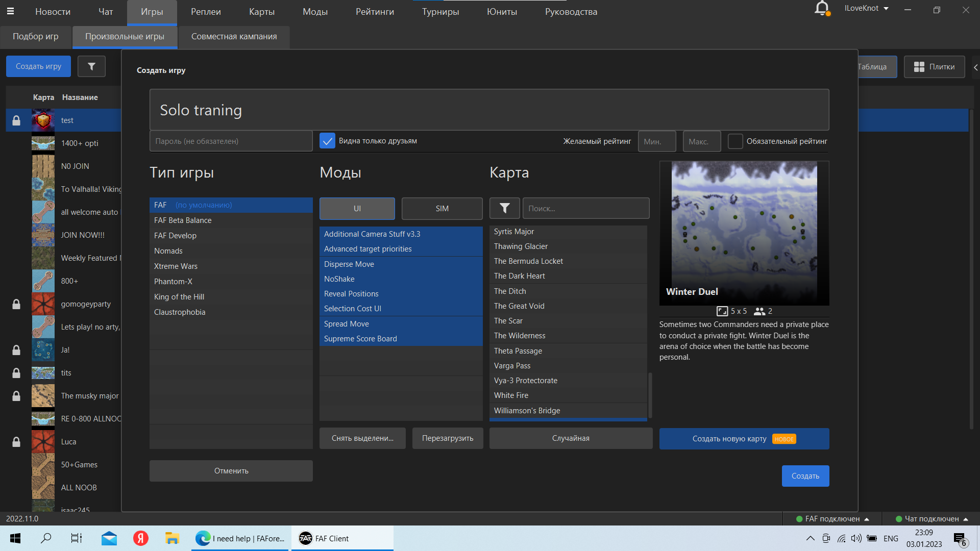980x551 pixels.
Task: Open Task View on taskbar
Action: [x=77, y=538]
